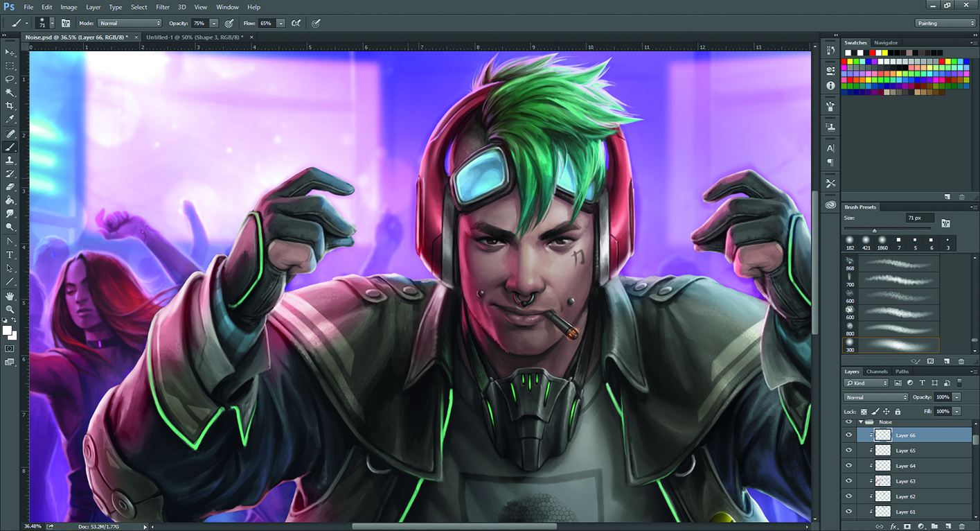Select the Healing Brush tool

[x=10, y=134]
